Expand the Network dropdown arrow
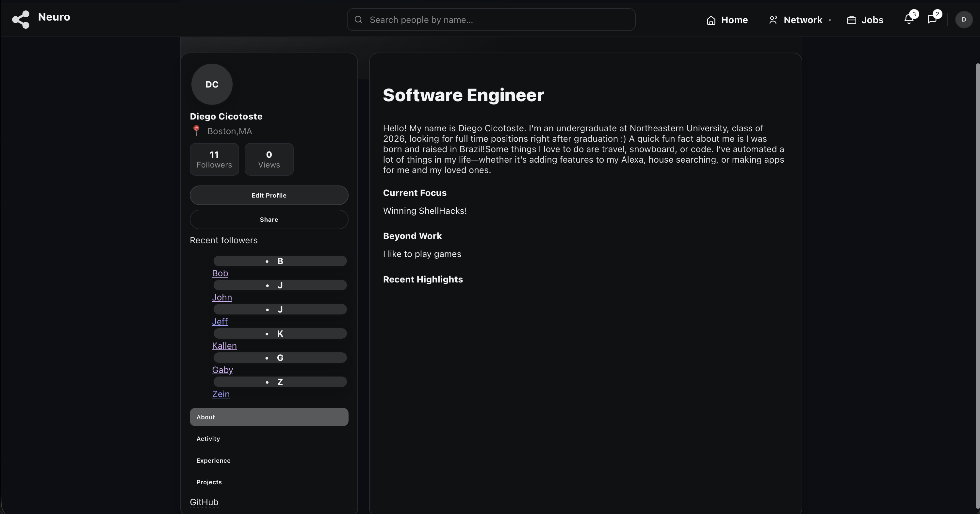The width and height of the screenshot is (980, 514). click(830, 20)
